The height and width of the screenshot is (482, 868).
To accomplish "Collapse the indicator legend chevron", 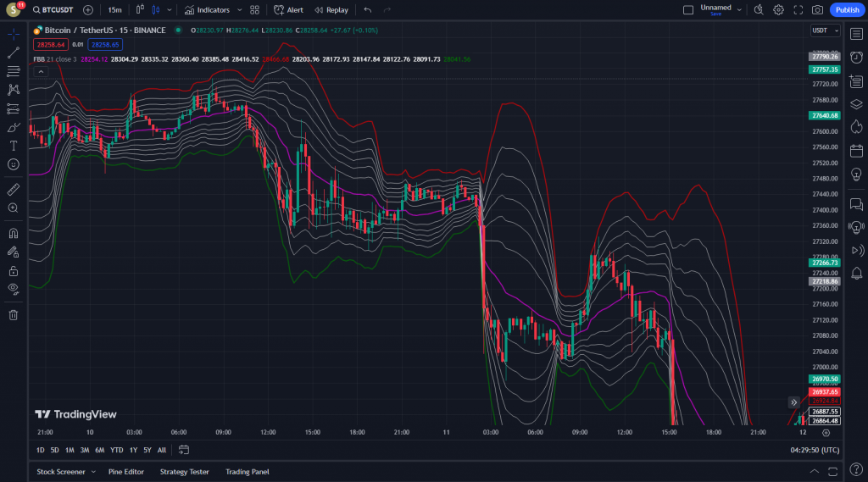I will click(x=40, y=72).
